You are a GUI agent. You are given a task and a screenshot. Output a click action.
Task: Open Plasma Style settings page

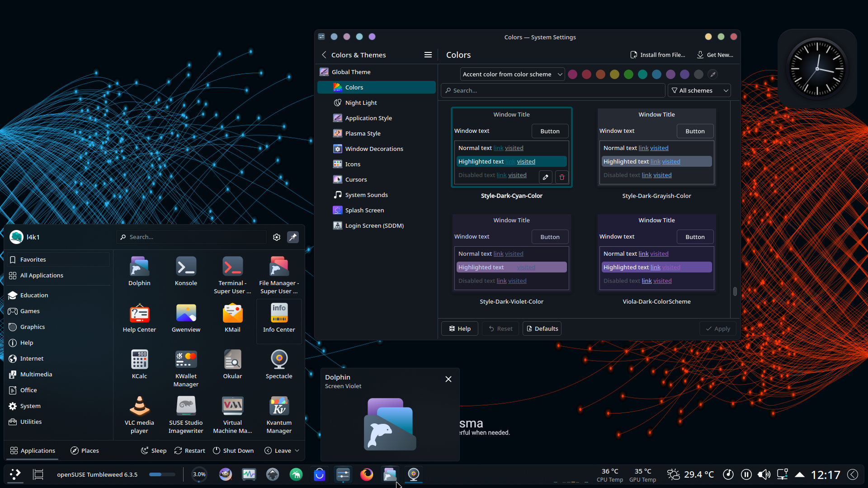click(x=377, y=133)
